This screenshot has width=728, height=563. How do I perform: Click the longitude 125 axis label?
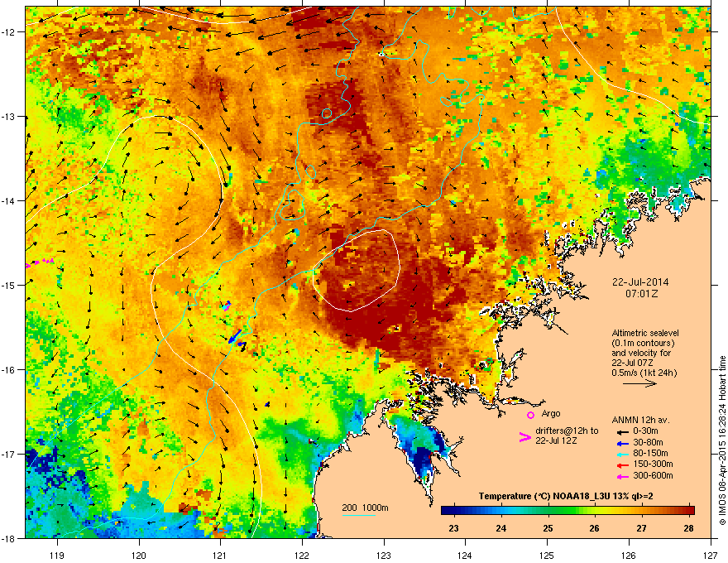tap(547, 555)
